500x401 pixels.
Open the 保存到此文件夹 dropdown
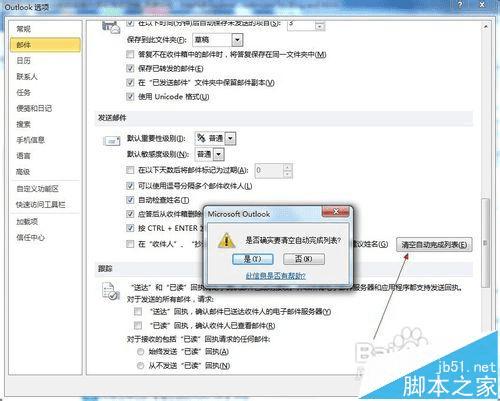click(237, 40)
